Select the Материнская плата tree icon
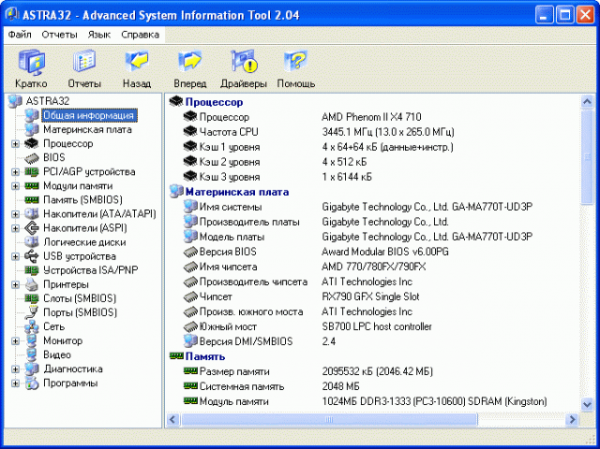The image size is (600, 449). click(32, 129)
